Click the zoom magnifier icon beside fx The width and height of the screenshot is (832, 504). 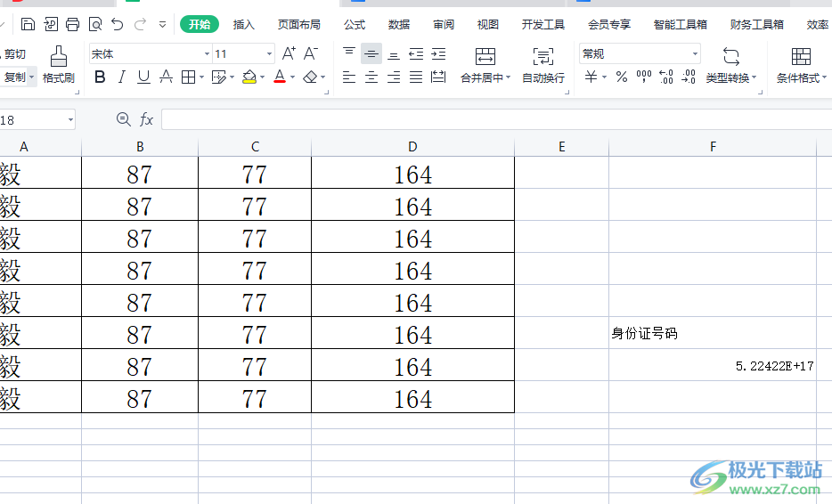124,119
